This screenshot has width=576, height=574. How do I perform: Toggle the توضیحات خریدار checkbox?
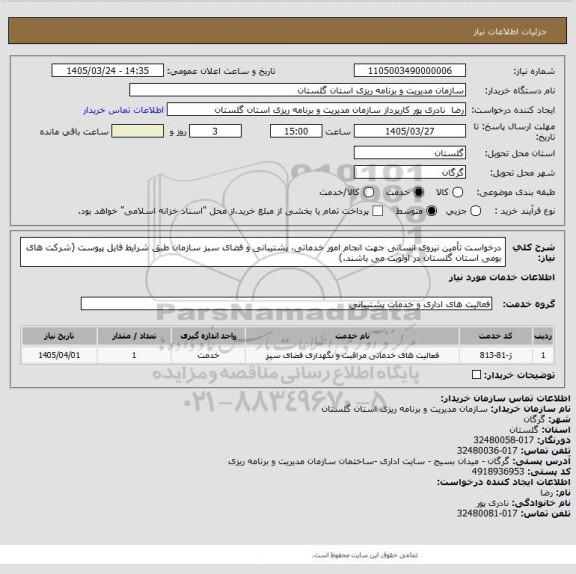(476, 375)
